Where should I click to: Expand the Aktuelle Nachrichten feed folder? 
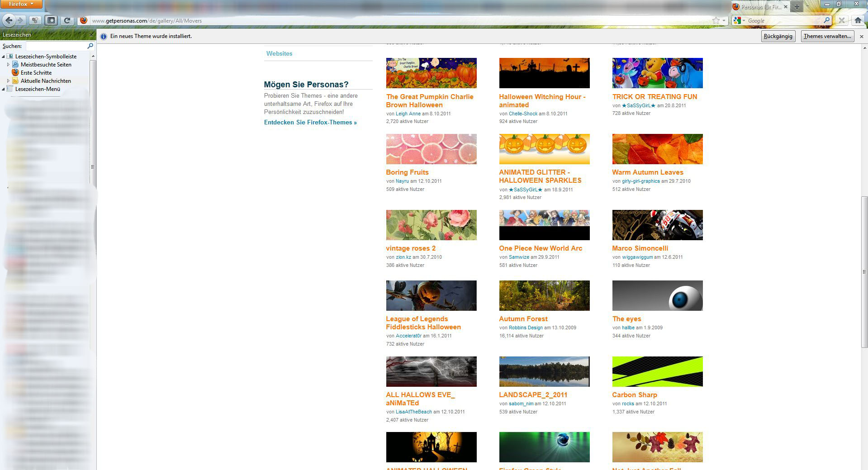pos(8,81)
